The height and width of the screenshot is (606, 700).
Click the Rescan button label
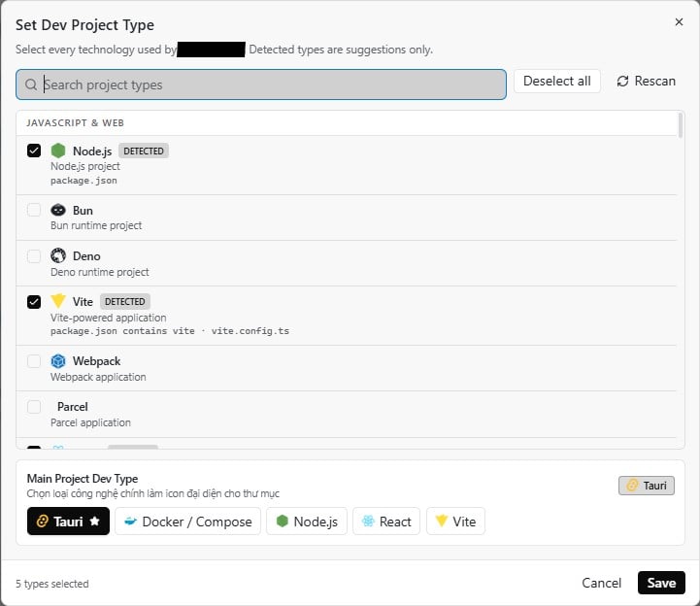[655, 82]
